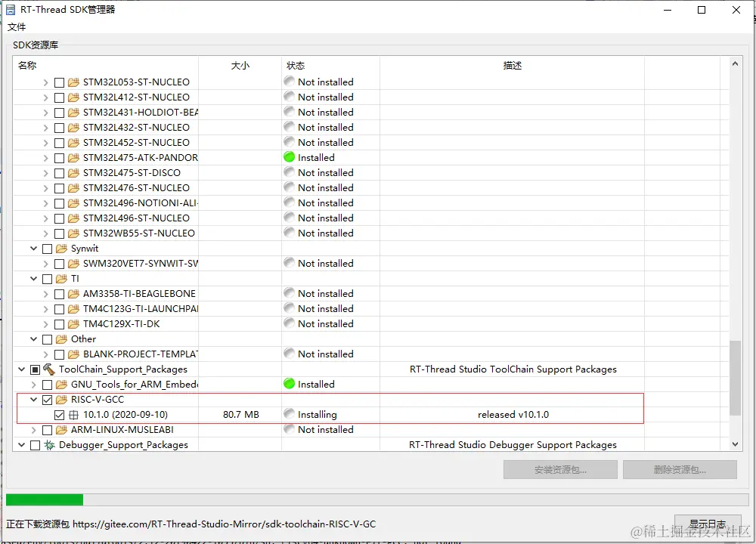756x544 pixels.
Task: Select the '80.7 MB' size cell
Action: tap(240, 415)
